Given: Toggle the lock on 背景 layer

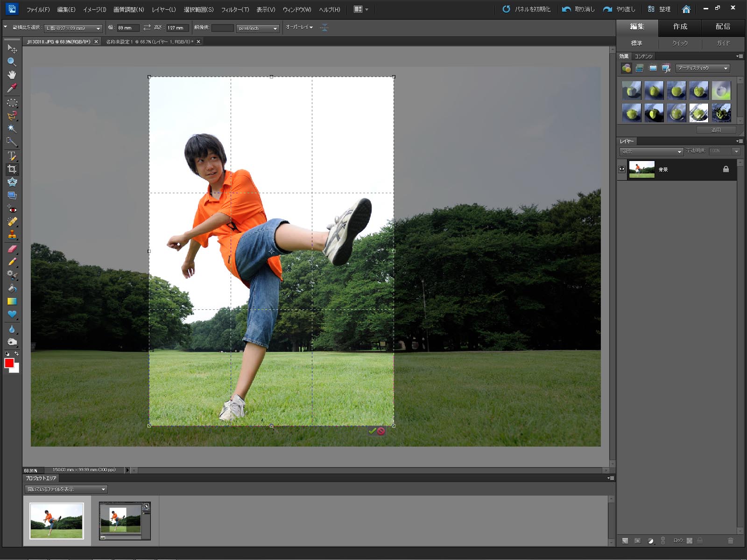Looking at the screenshot, I should [x=726, y=169].
